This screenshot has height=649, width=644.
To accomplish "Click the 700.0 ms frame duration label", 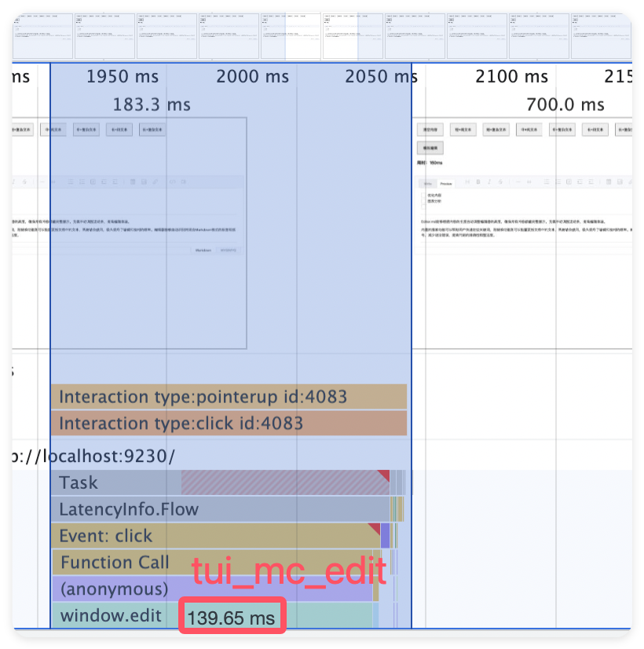I will point(565,104).
